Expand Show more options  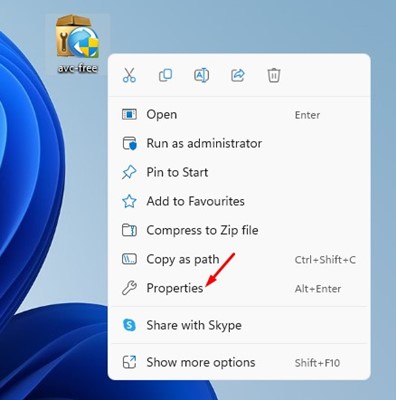click(239, 362)
